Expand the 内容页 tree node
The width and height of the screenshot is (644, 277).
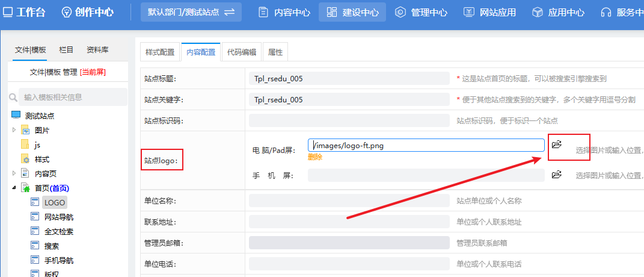coord(14,173)
